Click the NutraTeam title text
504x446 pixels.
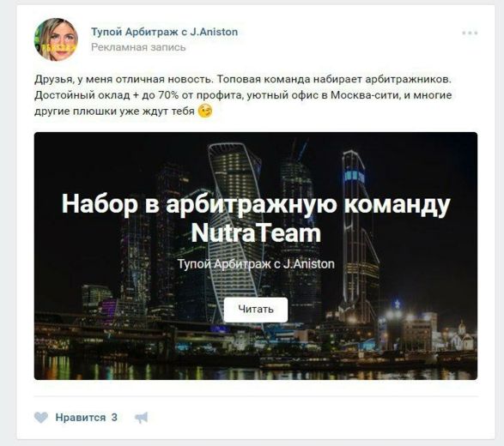point(256,233)
